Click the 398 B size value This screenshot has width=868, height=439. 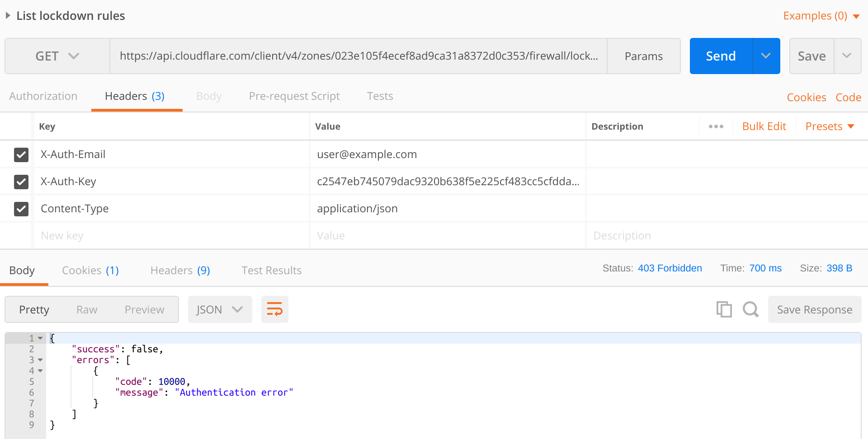pyautogui.click(x=839, y=268)
